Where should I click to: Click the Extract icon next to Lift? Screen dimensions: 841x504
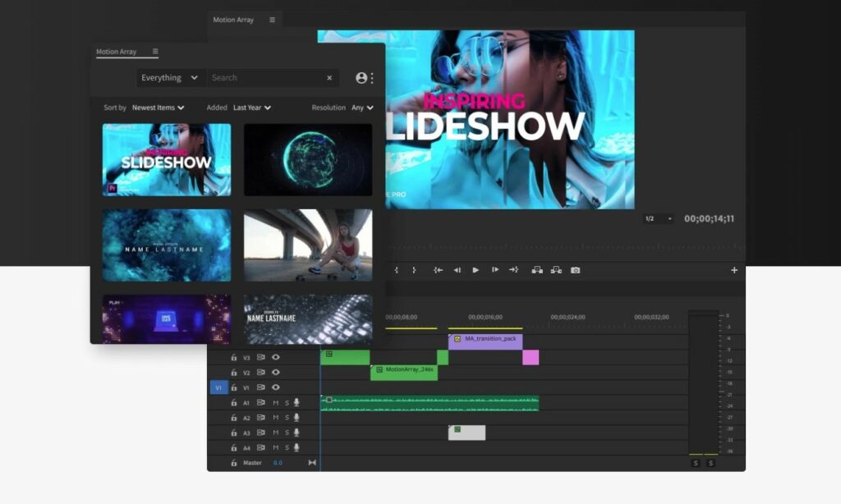point(557,269)
